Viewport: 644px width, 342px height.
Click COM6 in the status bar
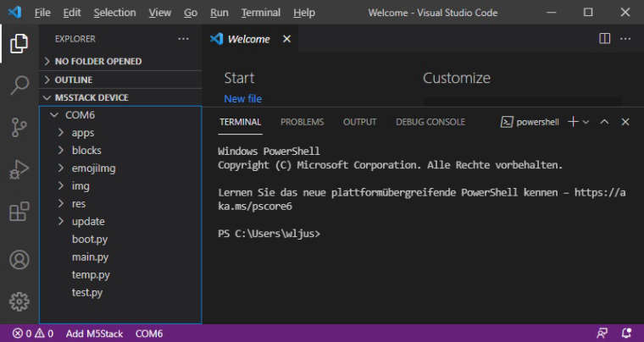click(149, 334)
